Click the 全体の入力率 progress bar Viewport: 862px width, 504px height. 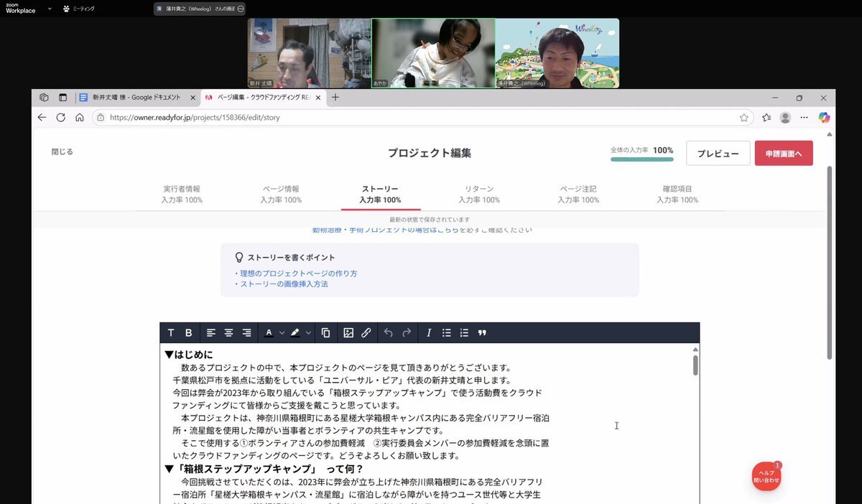point(641,159)
